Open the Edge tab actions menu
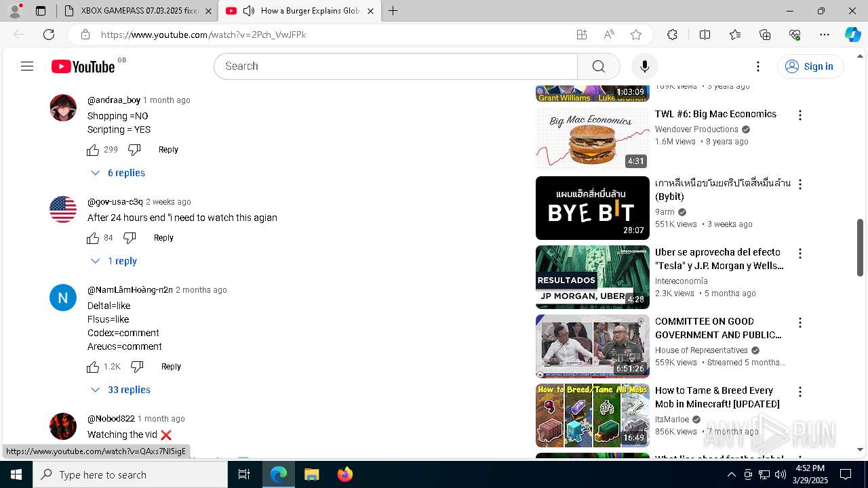This screenshot has height=488, width=868. pos(41,11)
